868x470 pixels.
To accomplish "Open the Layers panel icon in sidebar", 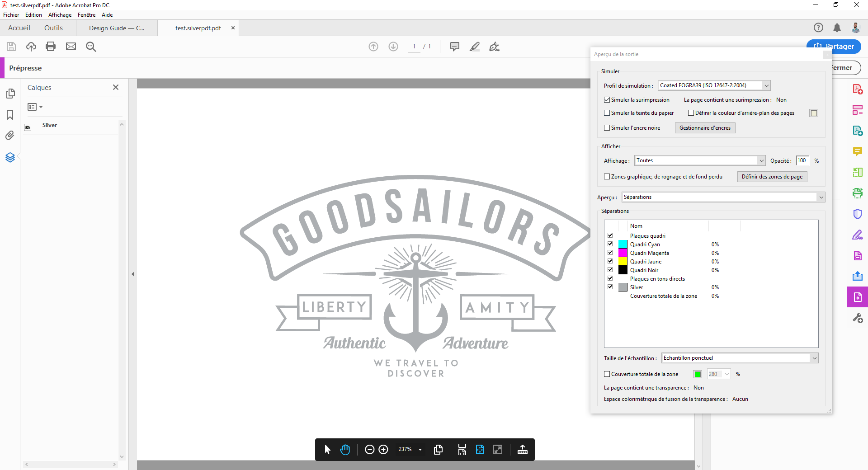I will pos(10,157).
